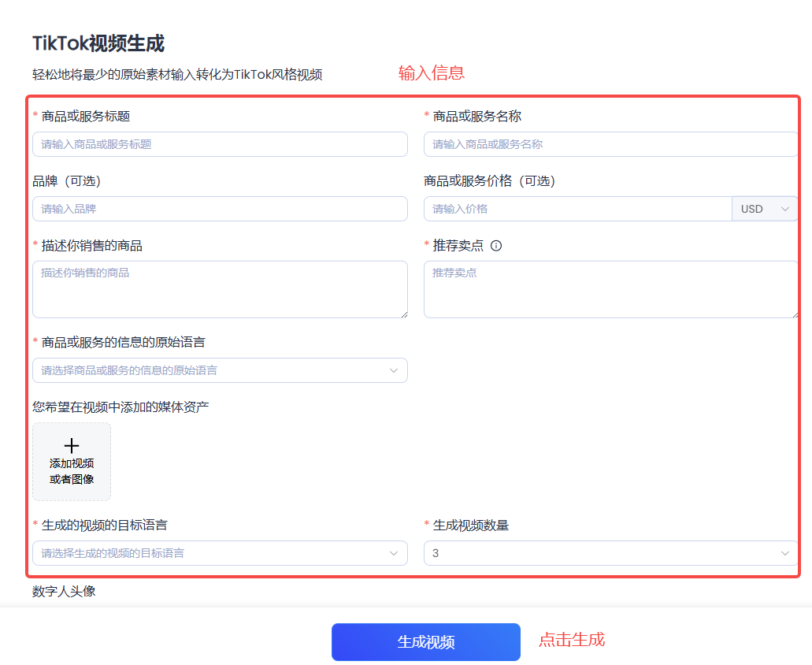Click the resize handle of 描述你销售的商品 textarea
This screenshot has width=812, height=665.
402,313
